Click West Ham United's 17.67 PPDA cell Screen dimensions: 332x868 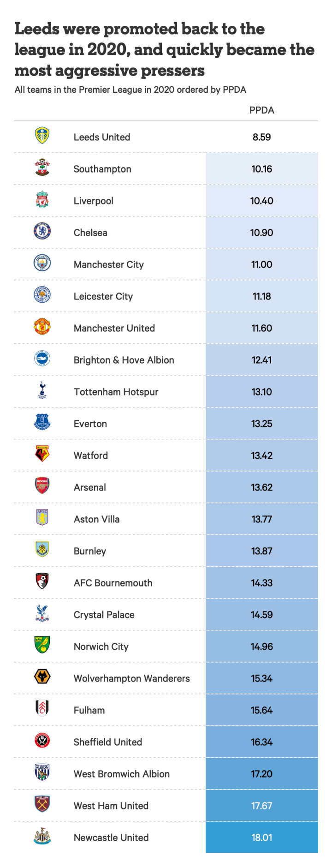click(261, 806)
